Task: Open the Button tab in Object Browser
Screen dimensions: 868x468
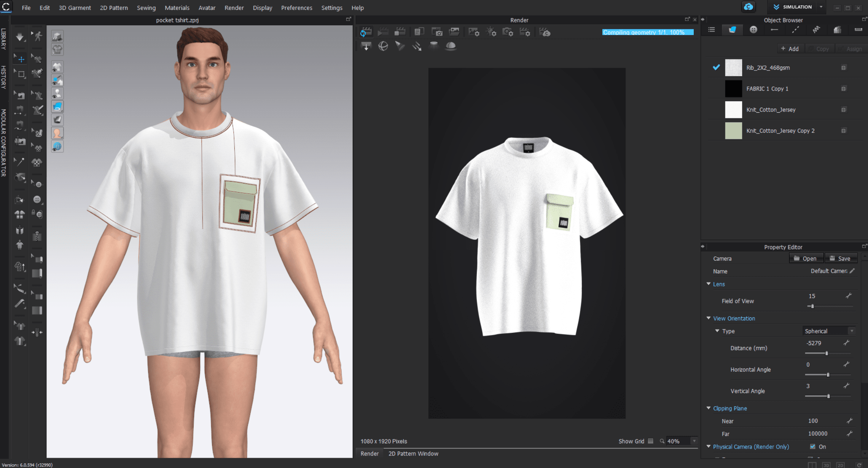Action: (x=753, y=30)
